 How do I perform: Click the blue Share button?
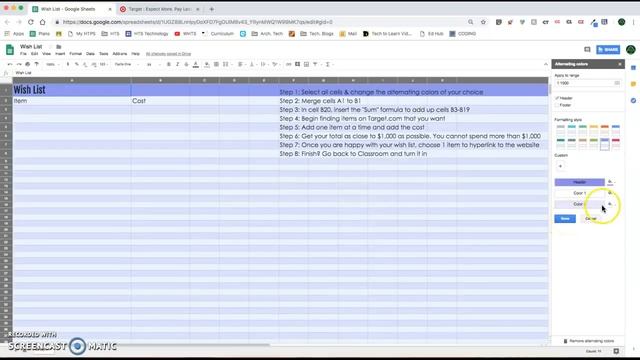point(608,50)
